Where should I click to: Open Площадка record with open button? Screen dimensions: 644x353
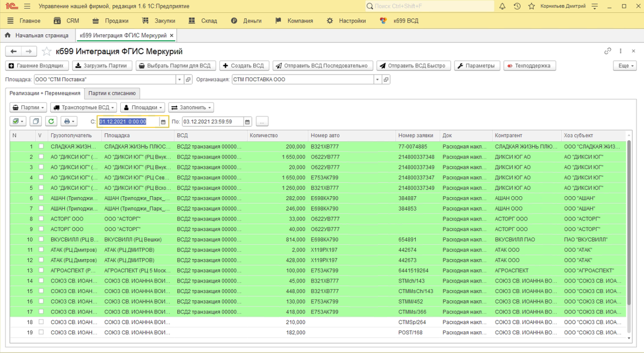click(x=188, y=80)
